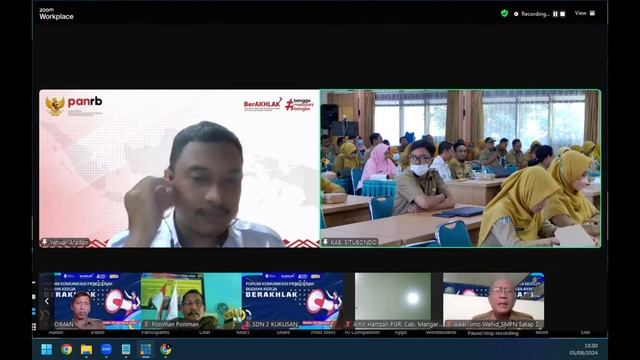Select the Amir Hamzah PGRI thumbnail

pos(393,301)
